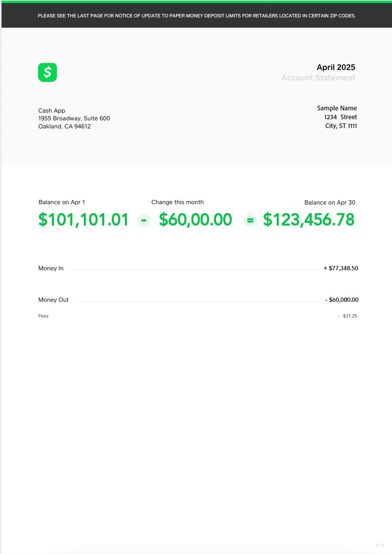Select the + $77,348.50 amount
The width and height of the screenshot is (392, 554).
(341, 268)
